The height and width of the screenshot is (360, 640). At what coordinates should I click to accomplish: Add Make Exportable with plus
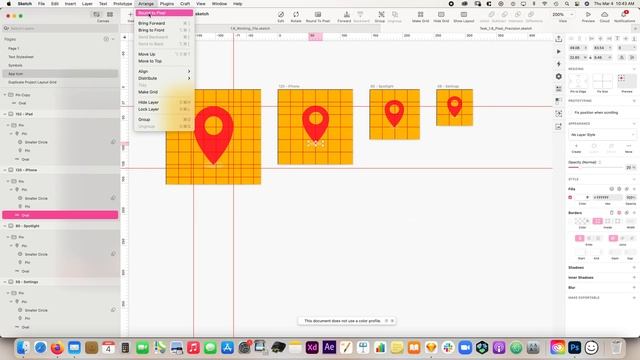(x=634, y=298)
